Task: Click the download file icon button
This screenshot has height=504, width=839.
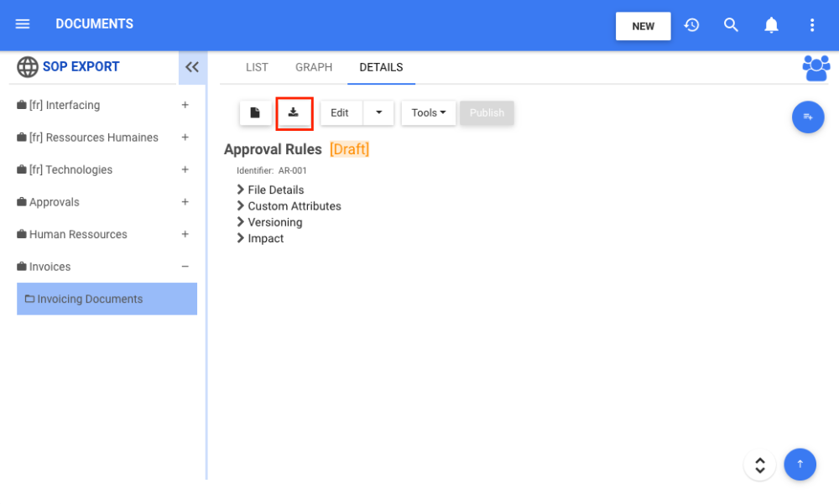Action: click(x=294, y=113)
